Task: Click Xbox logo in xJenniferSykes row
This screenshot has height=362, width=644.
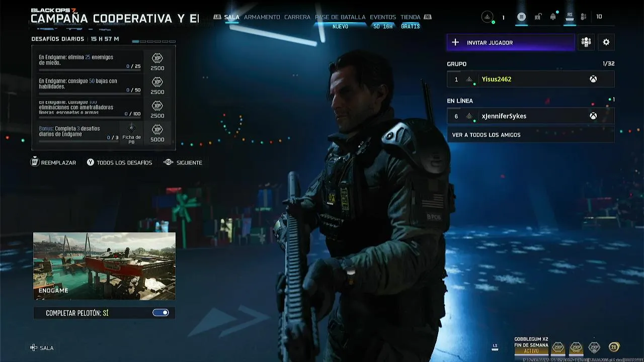Action: 593,116
